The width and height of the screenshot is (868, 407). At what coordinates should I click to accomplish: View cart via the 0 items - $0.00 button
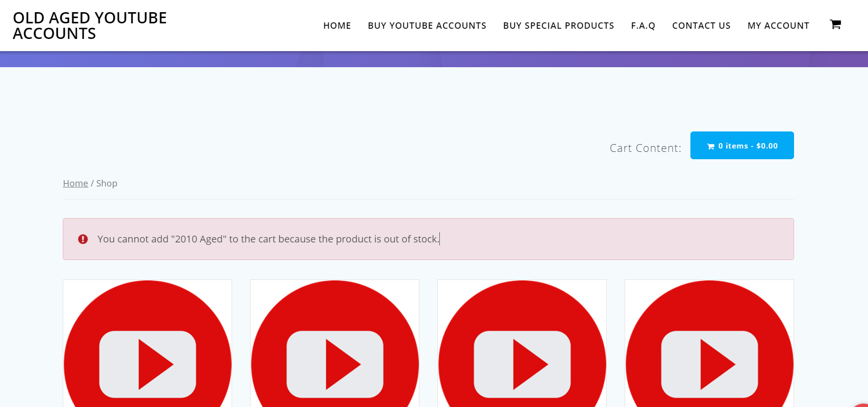[x=742, y=145]
